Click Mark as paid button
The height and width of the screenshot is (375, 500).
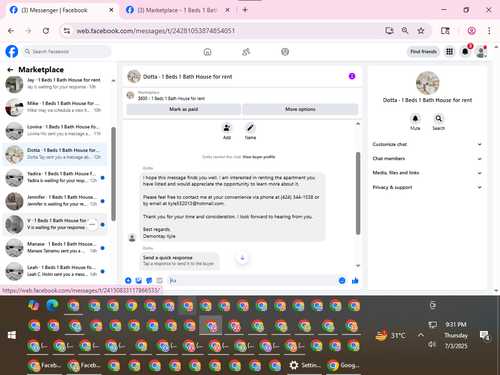(184, 109)
